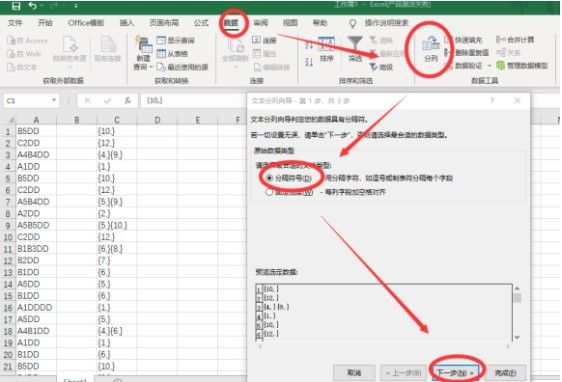
Task: Switch to the 公式 ribbon tab
Action: [201, 23]
